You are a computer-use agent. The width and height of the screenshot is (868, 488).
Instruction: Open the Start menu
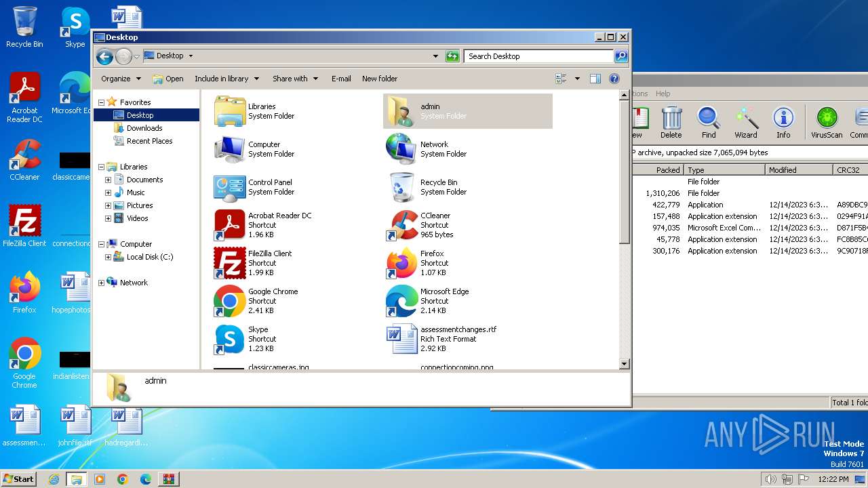pyautogui.click(x=19, y=479)
